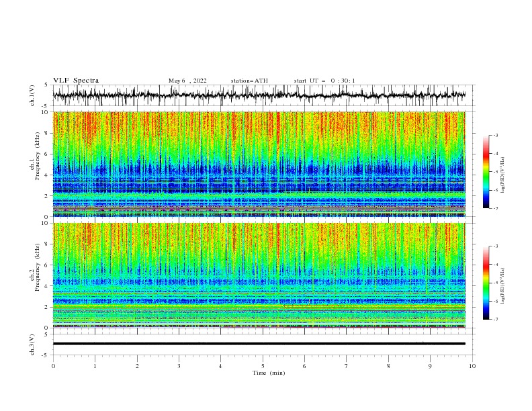
Task: Click the "-7" label on ch.2 colorbar
Action: pos(495,319)
